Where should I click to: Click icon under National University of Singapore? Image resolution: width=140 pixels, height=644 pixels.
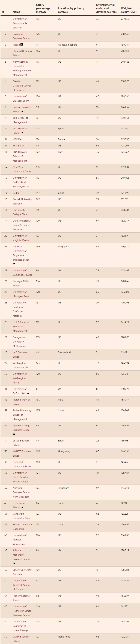tap(14, 264)
